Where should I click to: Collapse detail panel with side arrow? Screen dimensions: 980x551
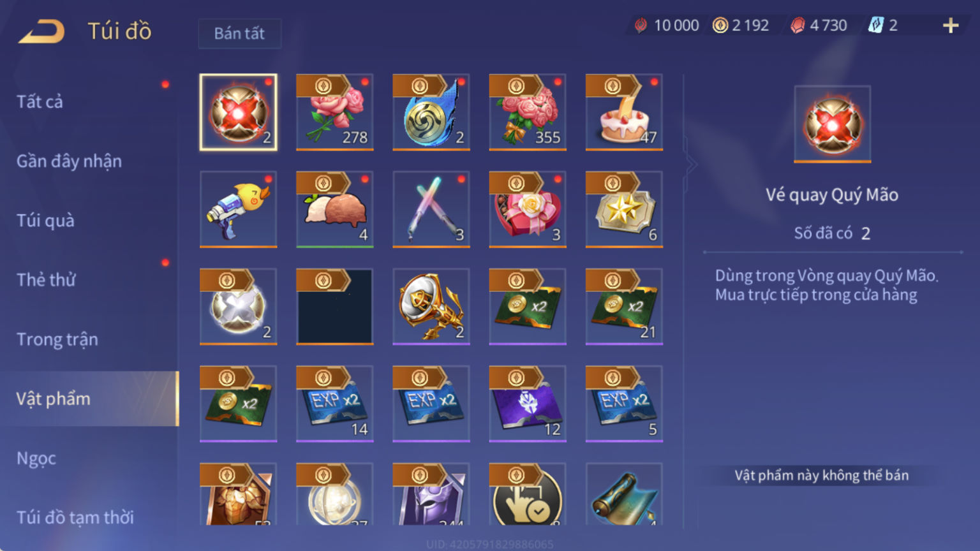click(x=692, y=165)
